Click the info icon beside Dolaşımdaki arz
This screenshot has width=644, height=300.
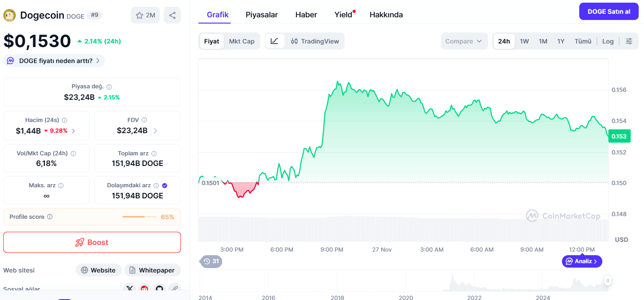tap(156, 186)
